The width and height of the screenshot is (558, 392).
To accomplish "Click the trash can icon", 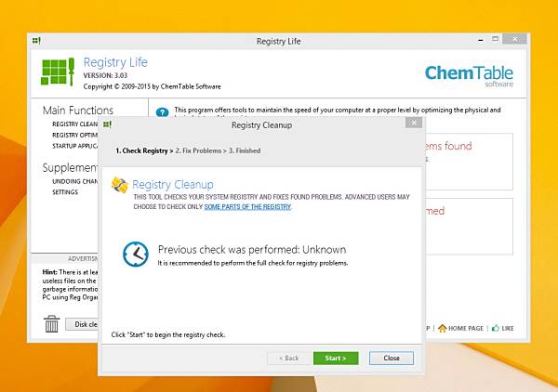I will point(51,324).
